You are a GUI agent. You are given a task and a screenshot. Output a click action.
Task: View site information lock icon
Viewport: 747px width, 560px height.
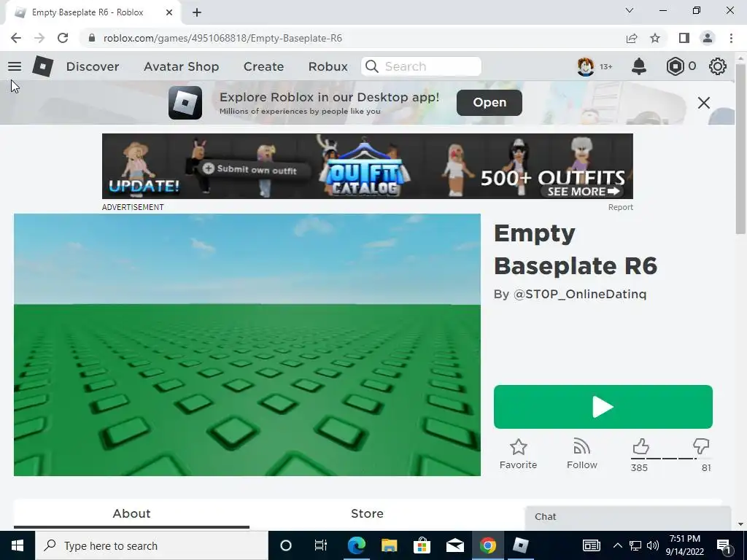click(x=92, y=38)
